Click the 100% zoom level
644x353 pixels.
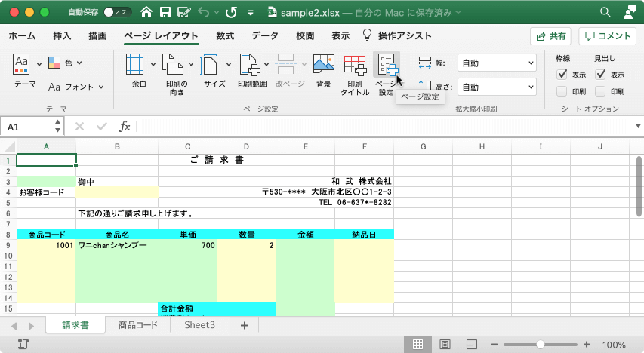click(x=614, y=345)
